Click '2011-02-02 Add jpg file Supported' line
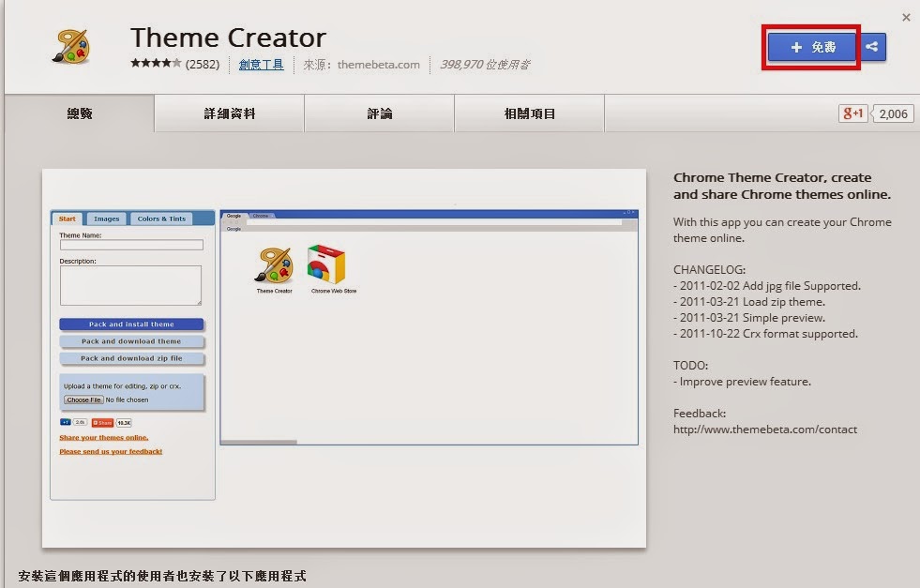The width and height of the screenshot is (920, 588). [x=767, y=286]
